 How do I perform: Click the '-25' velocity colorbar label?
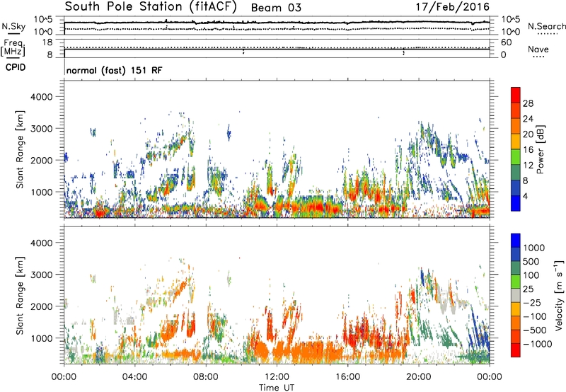coord(531,302)
